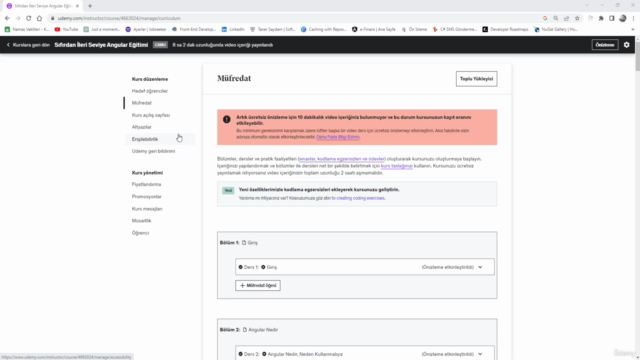Open browser extensions puzzle icon
640x360 pixels.
click(x=601, y=18)
